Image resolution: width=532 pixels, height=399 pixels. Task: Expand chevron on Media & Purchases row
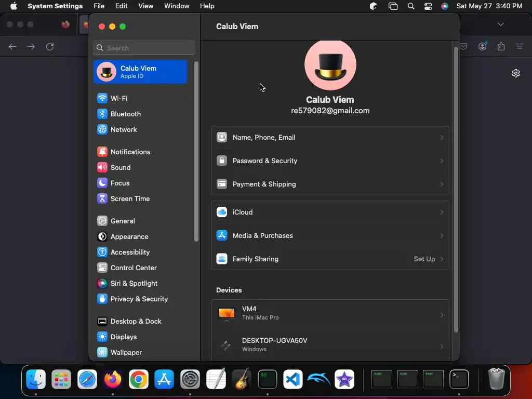click(x=442, y=236)
